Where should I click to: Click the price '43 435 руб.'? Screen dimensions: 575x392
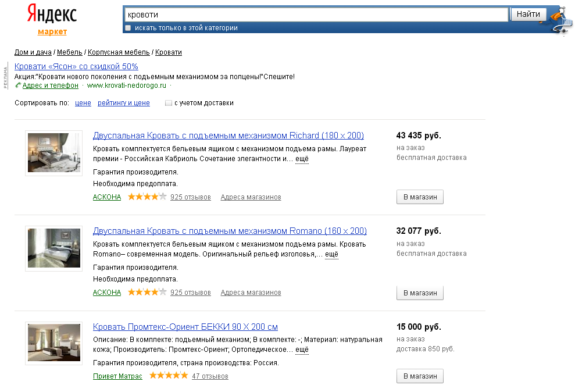pos(419,136)
